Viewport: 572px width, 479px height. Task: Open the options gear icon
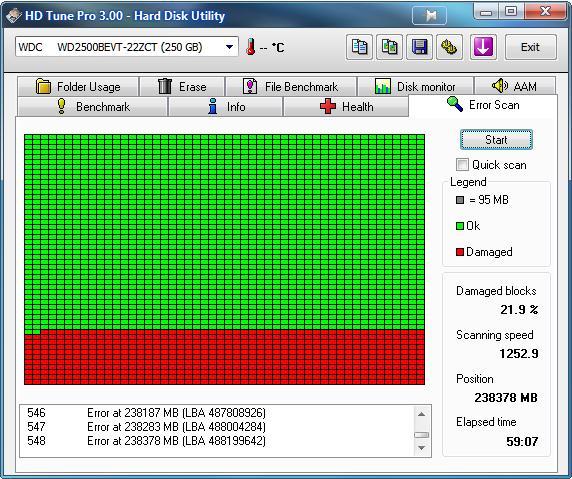click(449, 47)
